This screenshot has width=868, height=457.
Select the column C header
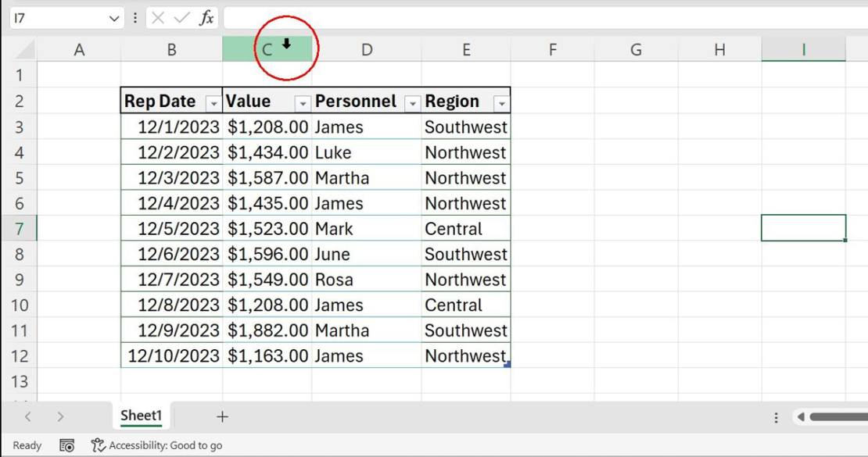[x=266, y=48]
